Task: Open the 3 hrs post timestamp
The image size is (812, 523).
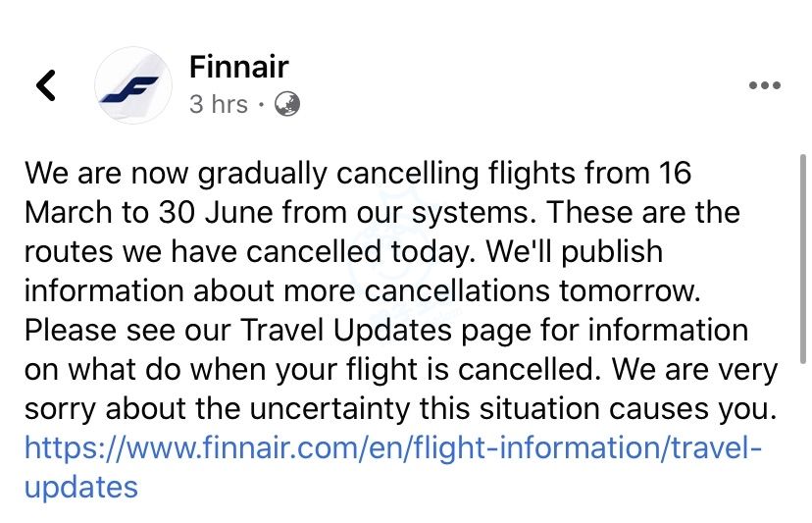Action: [218, 104]
